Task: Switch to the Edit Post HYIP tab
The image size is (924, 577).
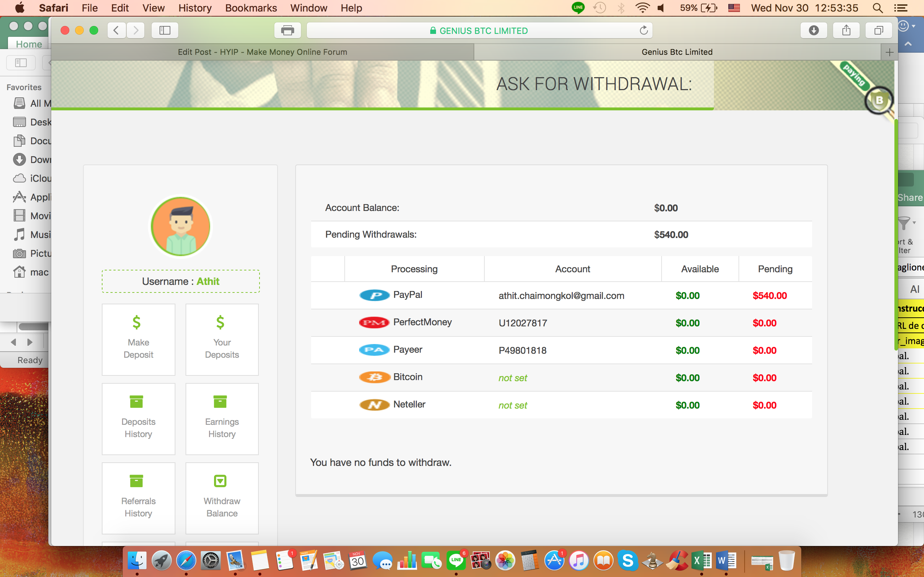Action: (262, 52)
